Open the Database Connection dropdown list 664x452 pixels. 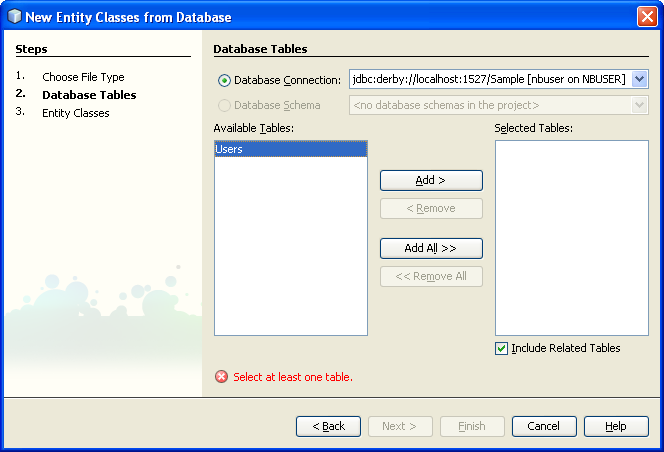tap(640, 80)
